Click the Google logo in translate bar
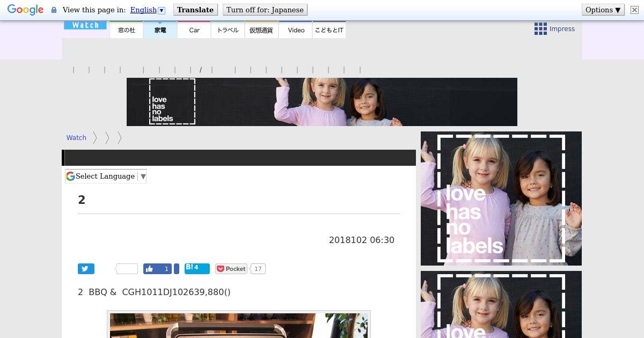Image resolution: width=644 pixels, height=338 pixels. [x=25, y=10]
